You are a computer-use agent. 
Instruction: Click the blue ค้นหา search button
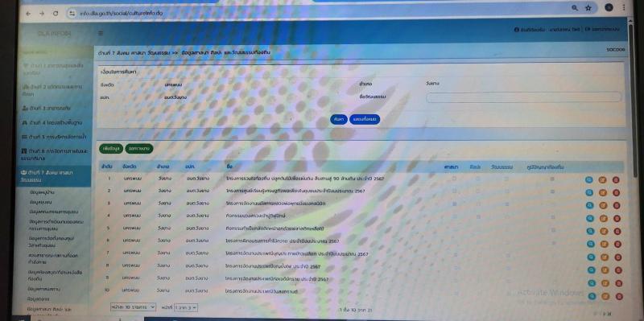pyautogui.click(x=339, y=119)
